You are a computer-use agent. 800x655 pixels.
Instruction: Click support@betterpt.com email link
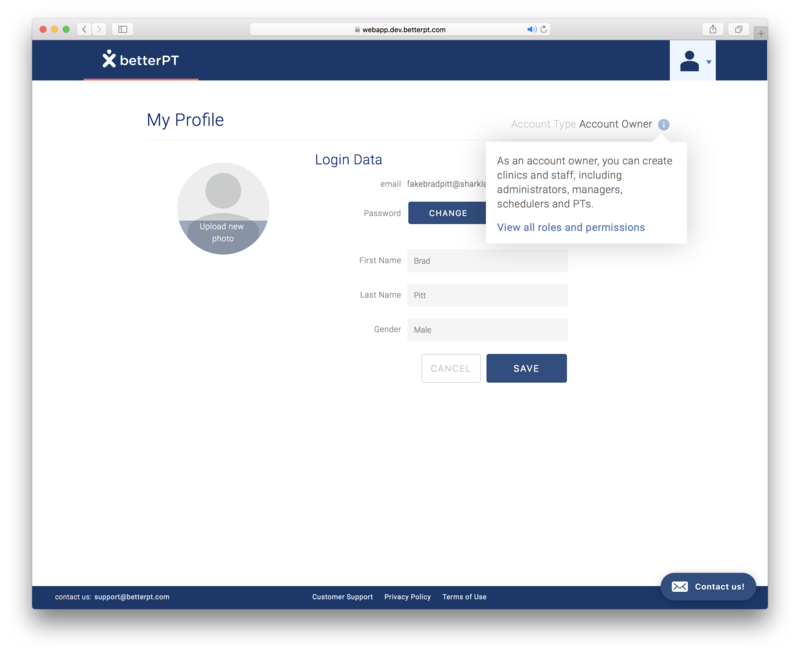(132, 597)
